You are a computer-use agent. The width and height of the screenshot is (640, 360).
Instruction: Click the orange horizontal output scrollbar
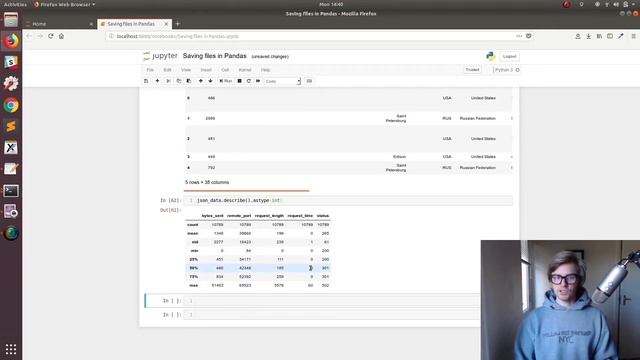(x=247, y=190)
